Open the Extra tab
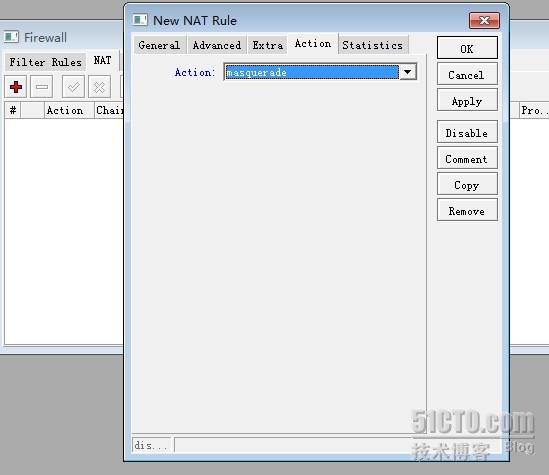Screen dimensions: 549x475 pyautogui.click(x=268, y=45)
